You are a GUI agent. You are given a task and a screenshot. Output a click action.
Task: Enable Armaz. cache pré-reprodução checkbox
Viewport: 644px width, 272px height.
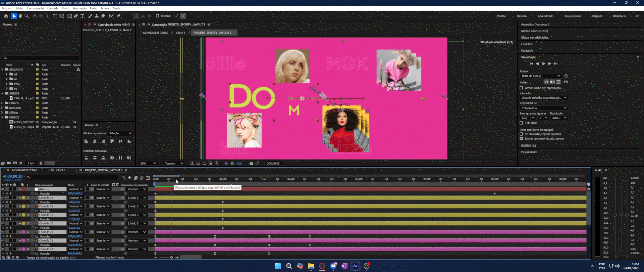pyautogui.click(x=521, y=88)
